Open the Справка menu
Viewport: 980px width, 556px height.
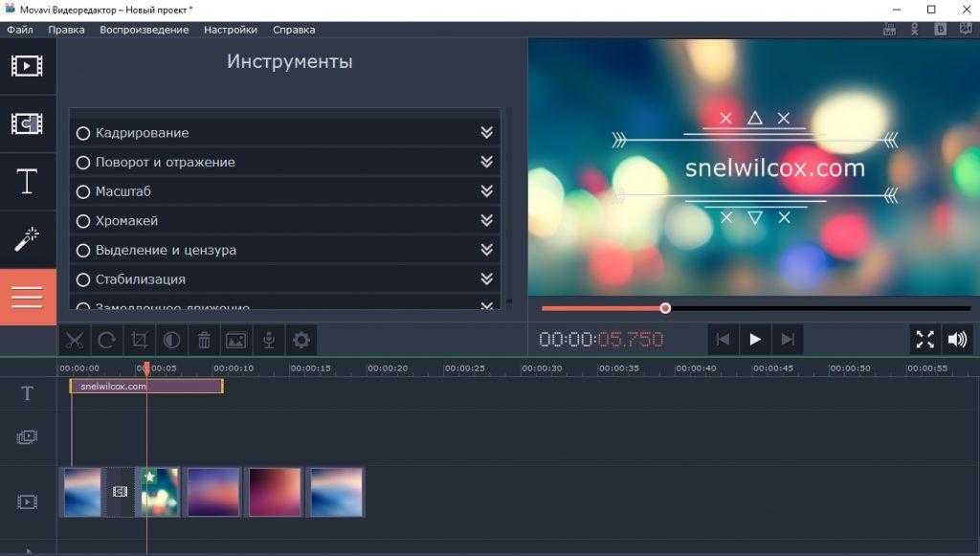[294, 30]
